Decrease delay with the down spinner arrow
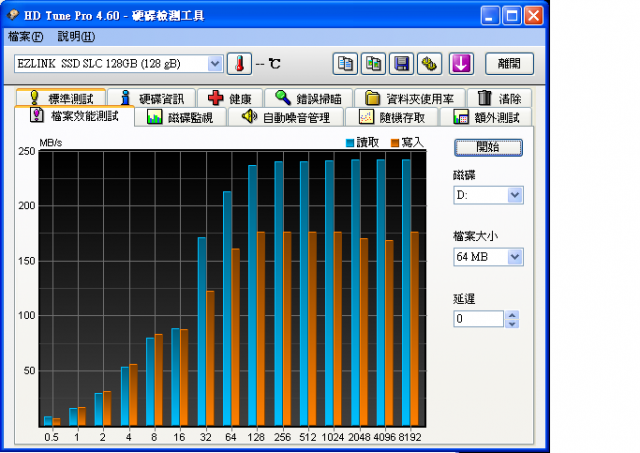The image size is (640, 453). point(512,324)
